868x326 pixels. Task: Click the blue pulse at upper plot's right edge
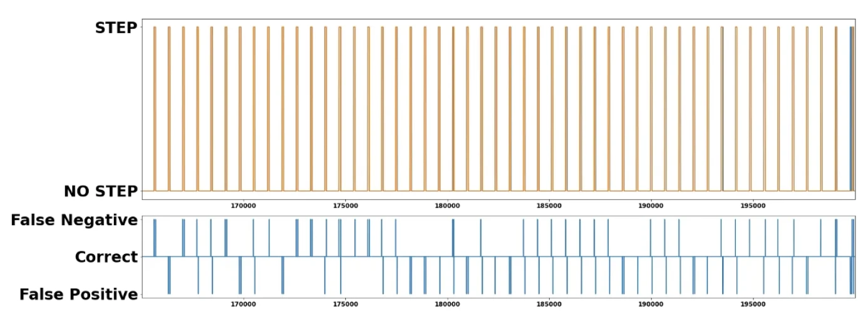click(x=850, y=107)
